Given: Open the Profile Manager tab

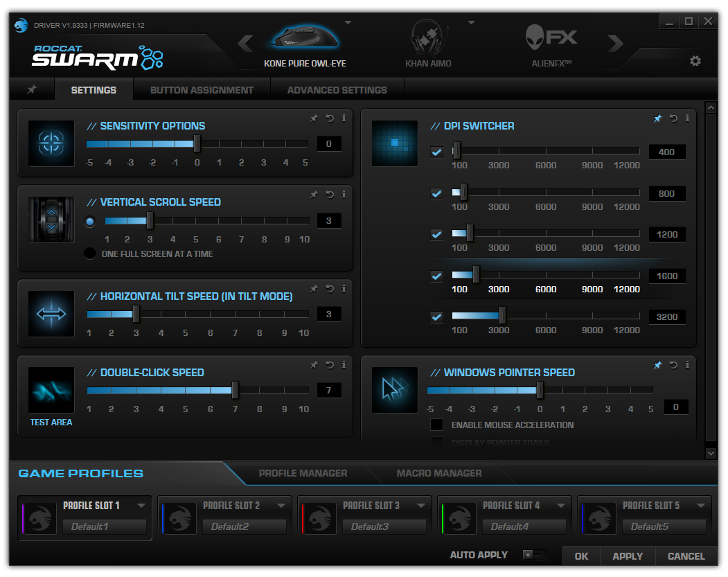Looking at the screenshot, I should pos(303,473).
